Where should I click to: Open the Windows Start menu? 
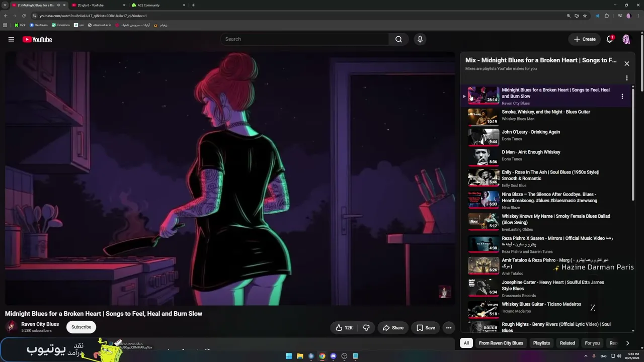tap(289, 356)
